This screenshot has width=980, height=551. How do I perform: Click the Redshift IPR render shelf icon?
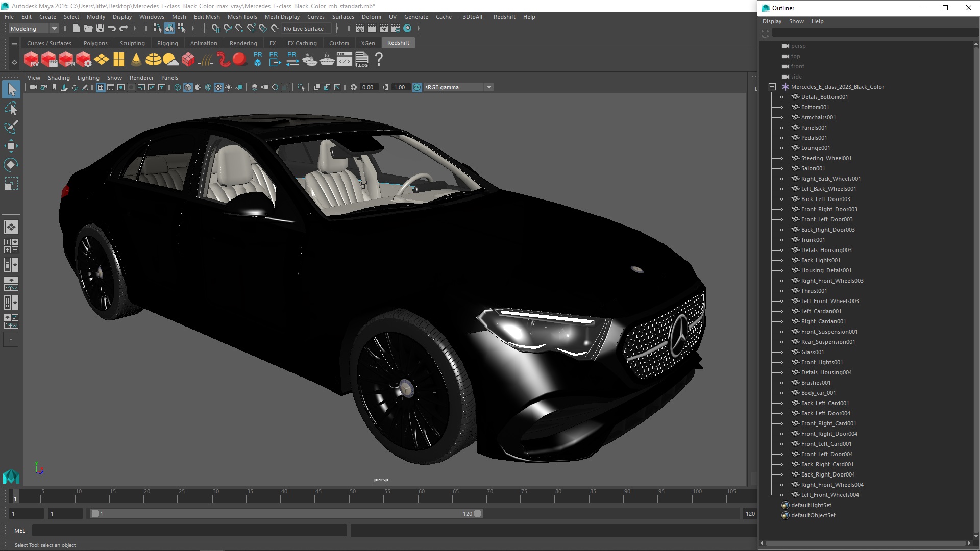[x=66, y=60]
